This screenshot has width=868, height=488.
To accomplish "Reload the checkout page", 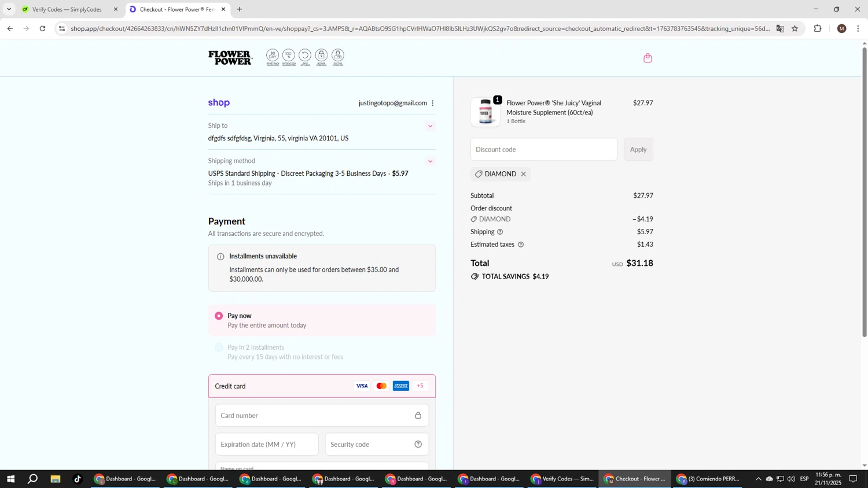I will point(42,28).
